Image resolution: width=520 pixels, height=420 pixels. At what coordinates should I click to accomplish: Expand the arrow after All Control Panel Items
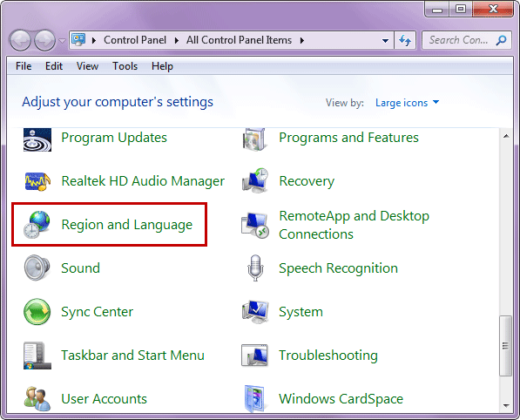click(x=301, y=40)
